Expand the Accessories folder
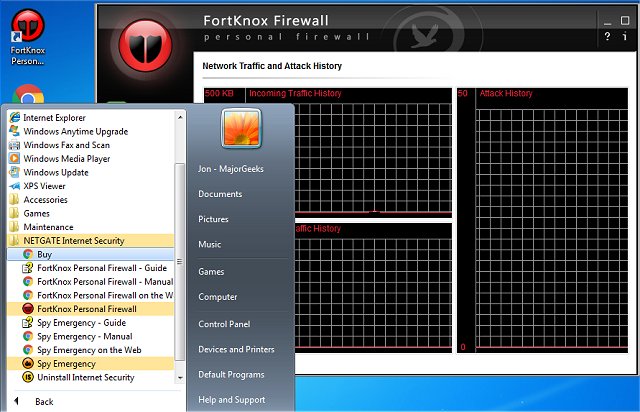Image resolution: width=640 pixels, height=412 pixels. (x=90, y=200)
